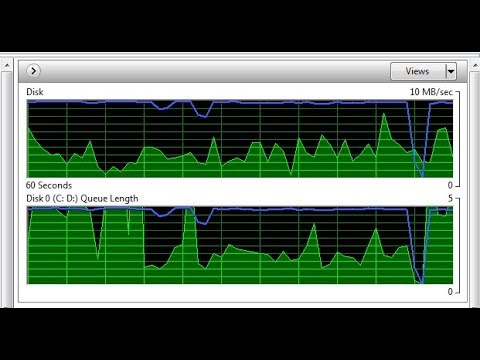Click the 10 MB/sec scale label
480x360 pixels.
tap(431, 92)
